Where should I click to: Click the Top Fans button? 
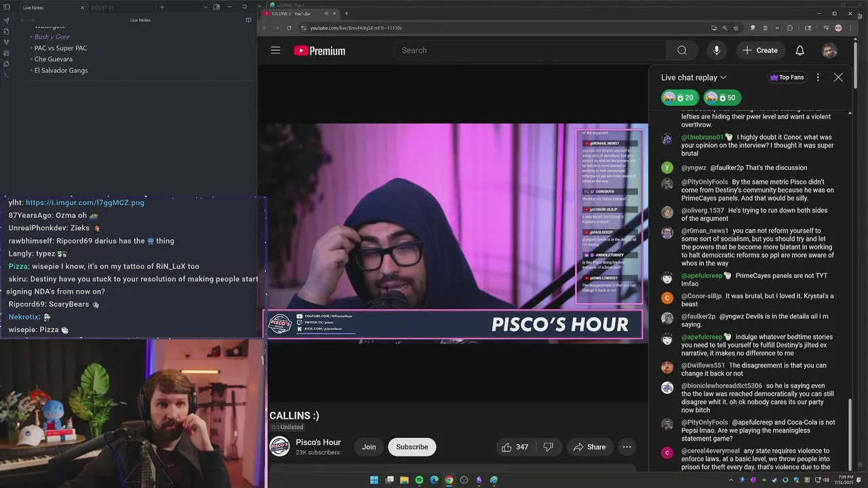(x=787, y=77)
